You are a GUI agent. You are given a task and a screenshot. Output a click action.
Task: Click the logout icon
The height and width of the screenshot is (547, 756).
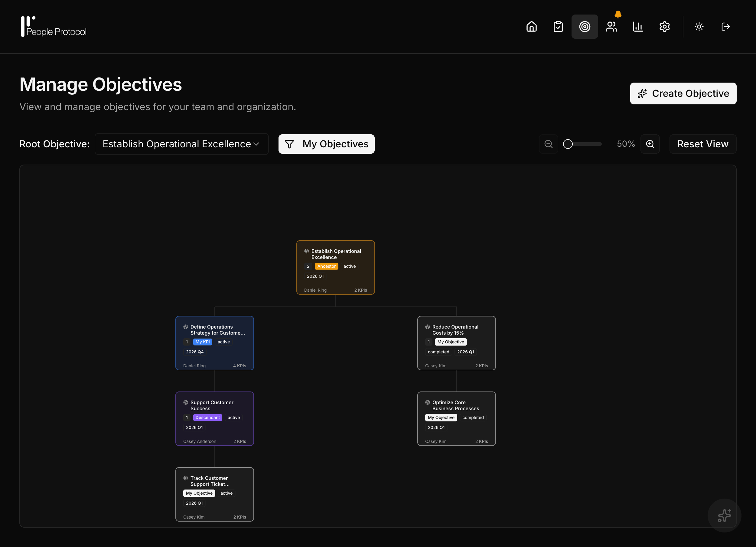click(x=725, y=27)
